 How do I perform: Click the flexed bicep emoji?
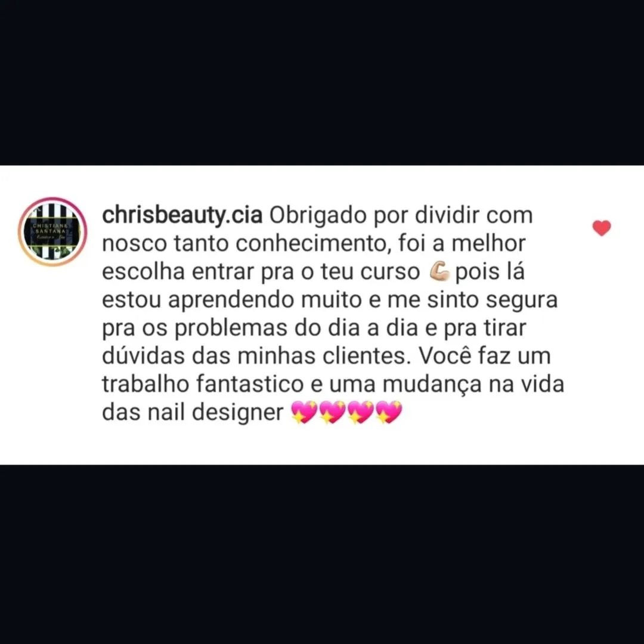pyautogui.click(x=440, y=272)
